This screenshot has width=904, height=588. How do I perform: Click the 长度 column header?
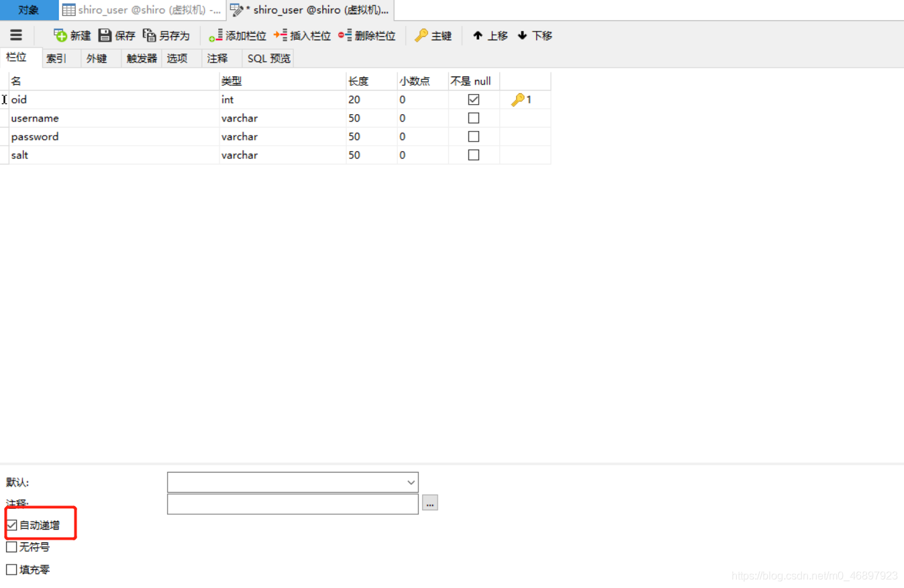coord(371,81)
